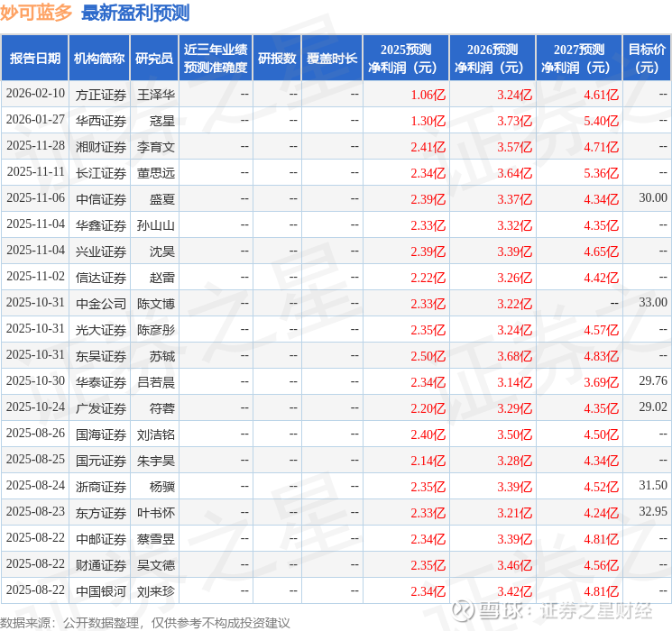Viewport: 672px width, 631px height.
Task: Click 5.36亿 forecast value
Action: [x=602, y=173]
